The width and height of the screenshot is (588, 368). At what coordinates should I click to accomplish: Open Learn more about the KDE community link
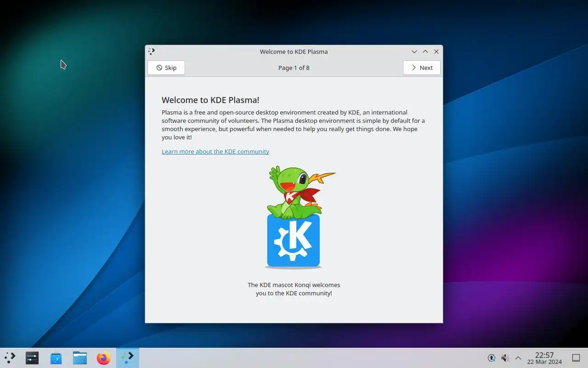coord(215,151)
